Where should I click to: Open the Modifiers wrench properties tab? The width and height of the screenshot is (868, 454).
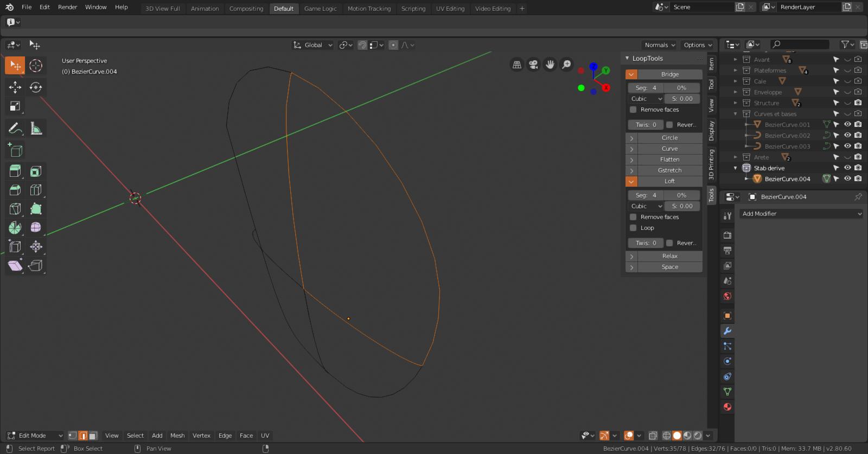[x=727, y=331]
